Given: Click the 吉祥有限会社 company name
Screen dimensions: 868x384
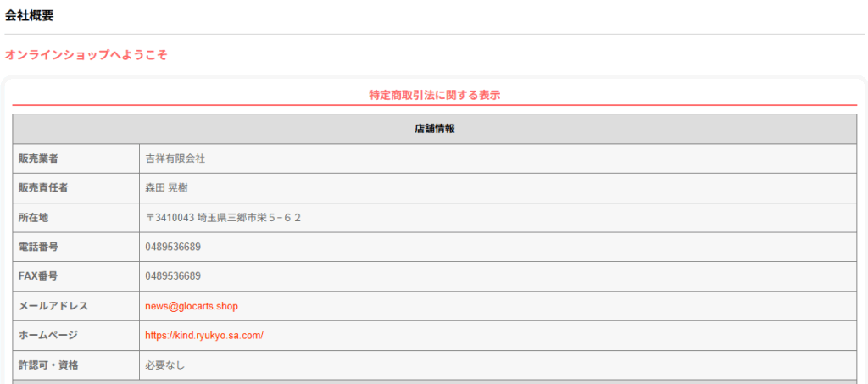Looking at the screenshot, I should [175, 159].
